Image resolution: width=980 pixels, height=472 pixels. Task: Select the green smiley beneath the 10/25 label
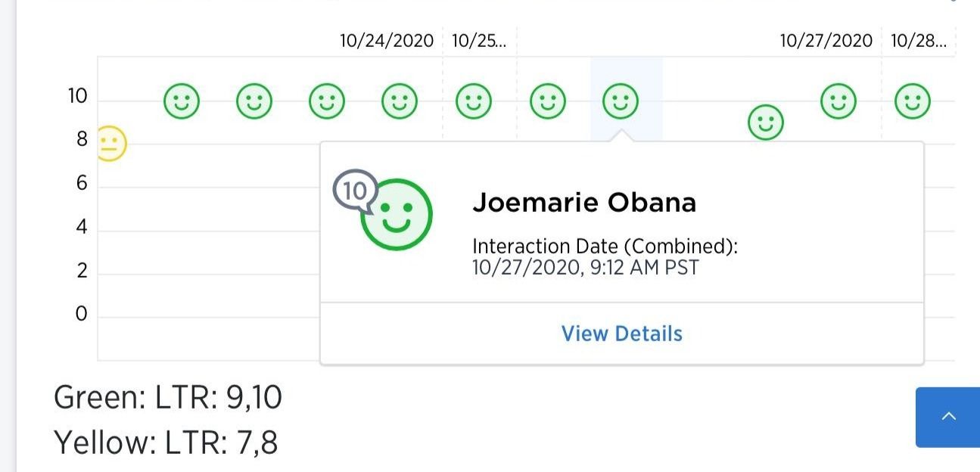tap(474, 101)
